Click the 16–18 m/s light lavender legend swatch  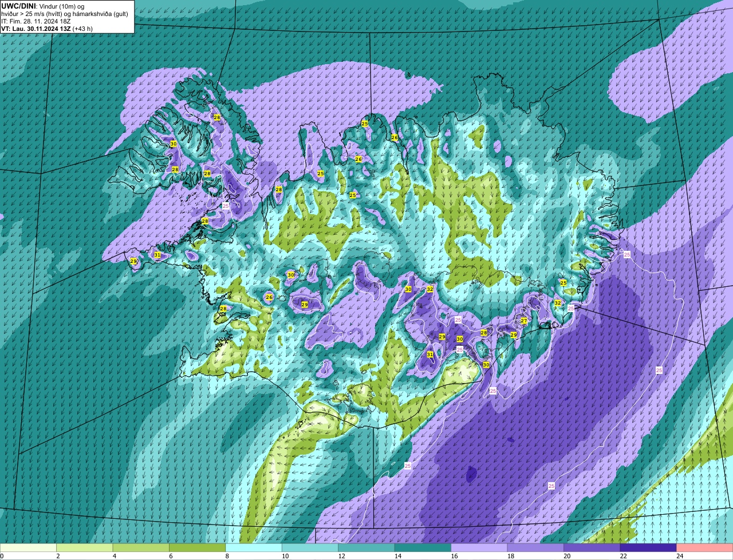(x=479, y=547)
